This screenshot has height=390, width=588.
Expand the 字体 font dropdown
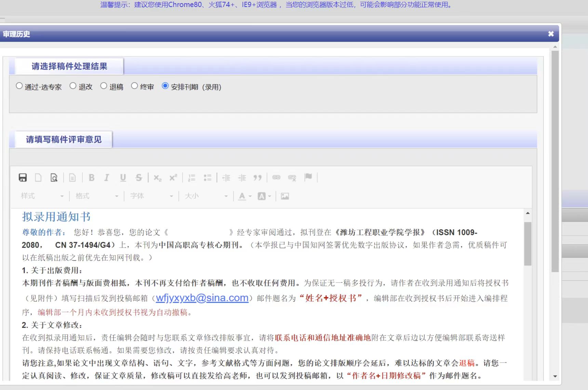[151, 196]
